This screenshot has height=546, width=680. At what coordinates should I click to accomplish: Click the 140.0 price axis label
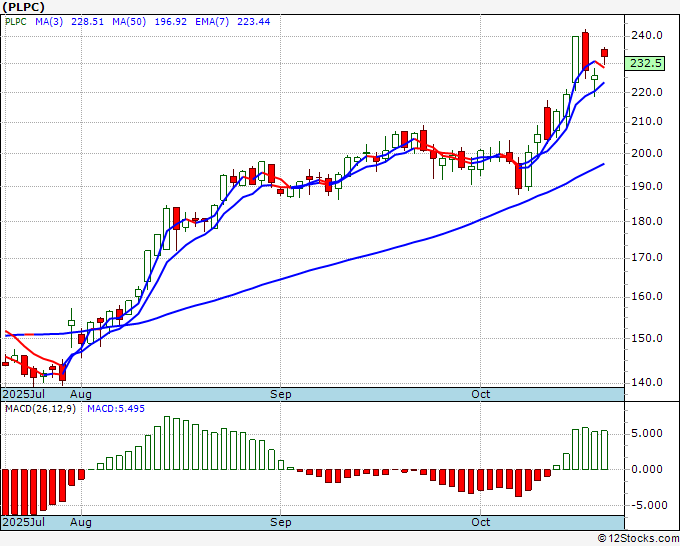click(x=646, y=382)
